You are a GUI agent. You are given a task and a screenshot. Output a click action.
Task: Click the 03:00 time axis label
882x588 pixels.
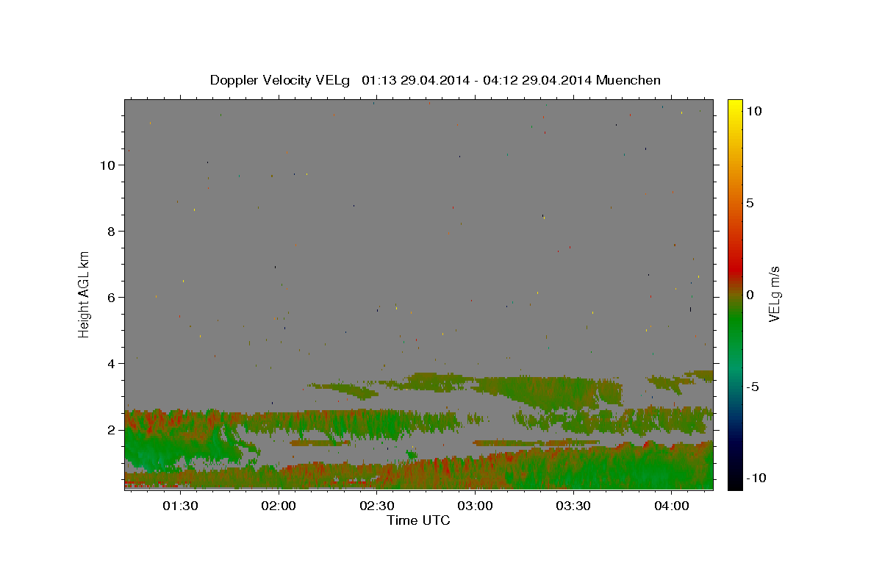(x=476, y=506)
